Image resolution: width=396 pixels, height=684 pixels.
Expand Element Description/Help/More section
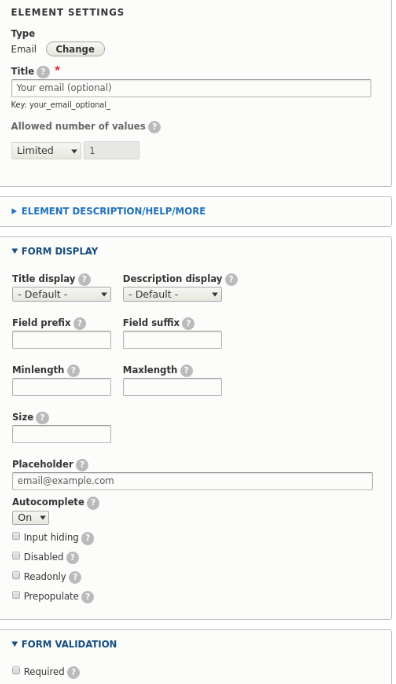point(113,211)
